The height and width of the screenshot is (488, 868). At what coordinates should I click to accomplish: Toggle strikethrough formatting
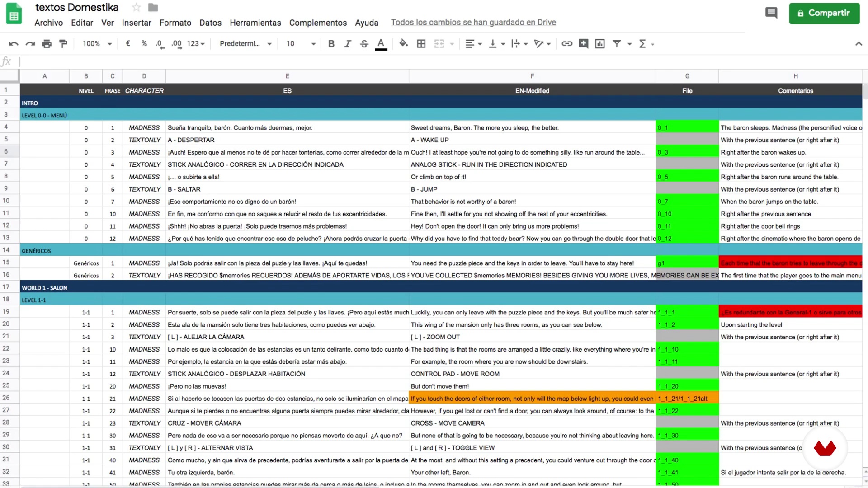coord(364,44)
